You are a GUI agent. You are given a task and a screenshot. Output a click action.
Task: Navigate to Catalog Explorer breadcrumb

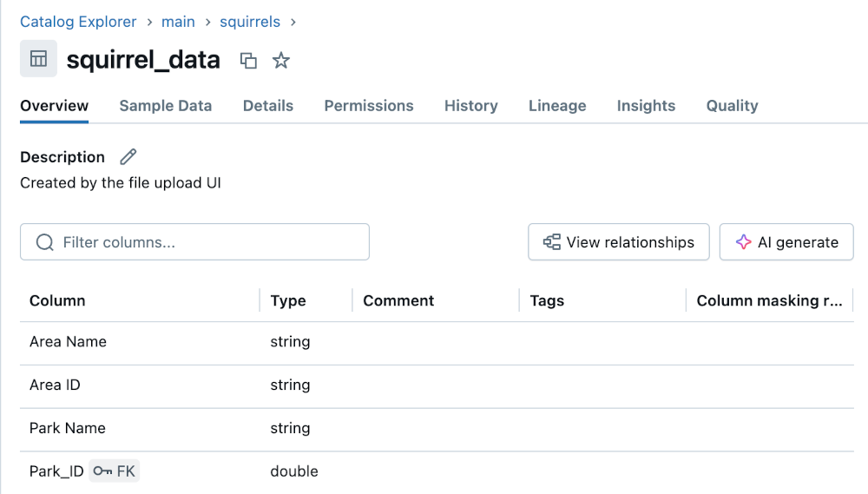[78, 22]
